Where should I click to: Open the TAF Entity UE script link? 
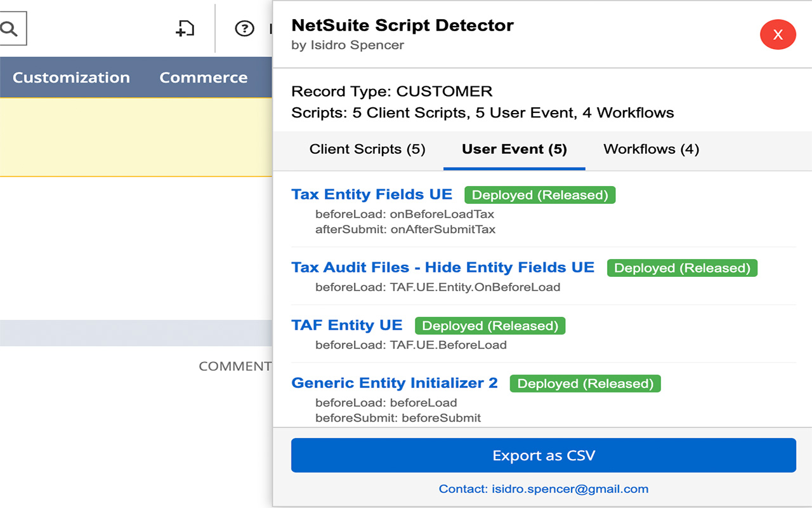(347, 325)
